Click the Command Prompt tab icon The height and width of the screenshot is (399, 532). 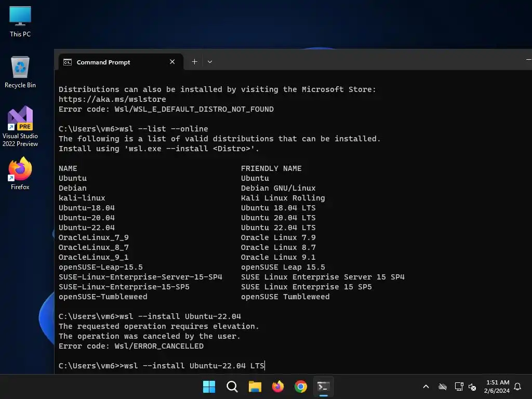68,62
